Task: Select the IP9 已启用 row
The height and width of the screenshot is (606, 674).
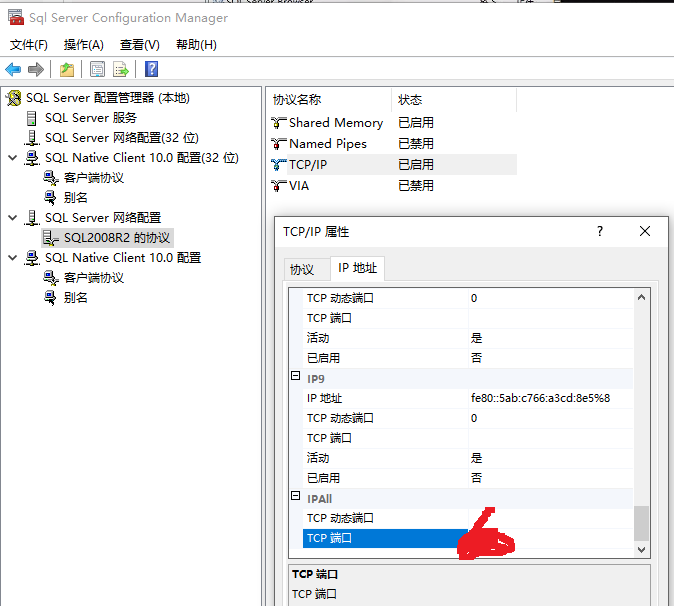Action: tap(467, 478)
